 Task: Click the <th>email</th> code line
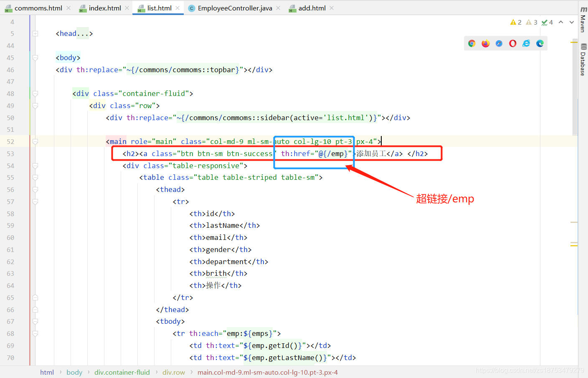218,237
